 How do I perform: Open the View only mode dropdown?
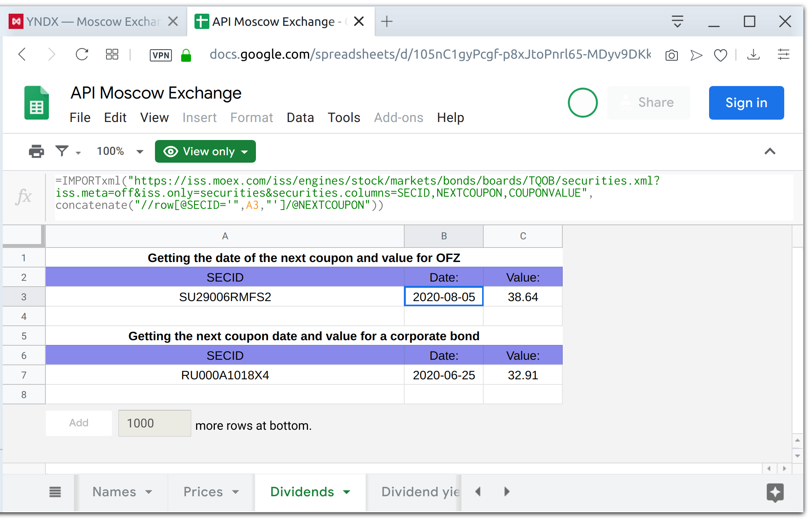point(205,151)
